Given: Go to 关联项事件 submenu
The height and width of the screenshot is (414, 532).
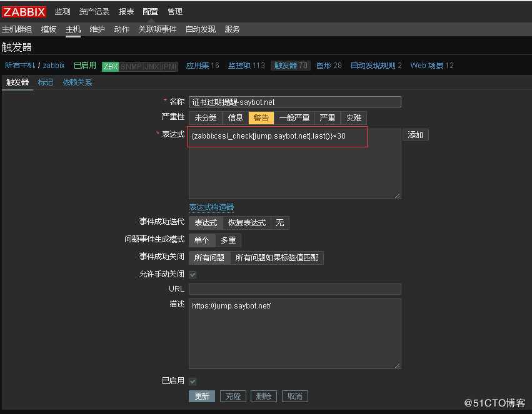Looking at the screenshot, I should pyautogui.click(x=157, y=29).
